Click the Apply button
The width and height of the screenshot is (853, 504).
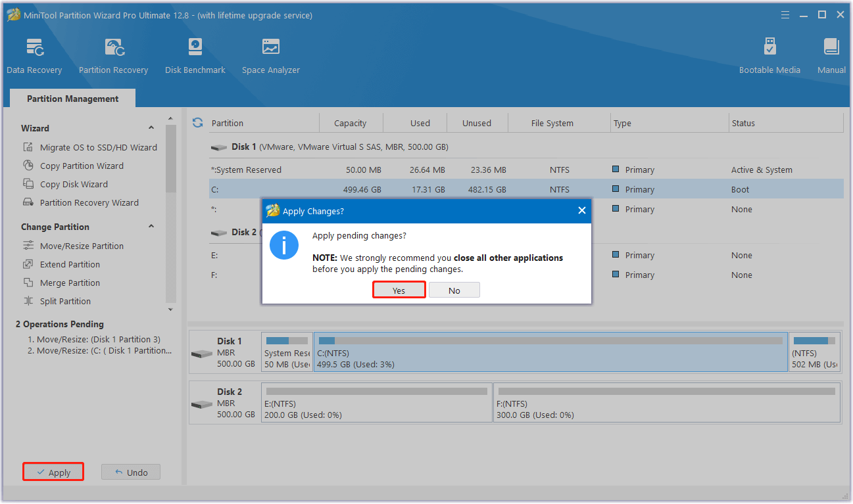(x=53, y=472)
